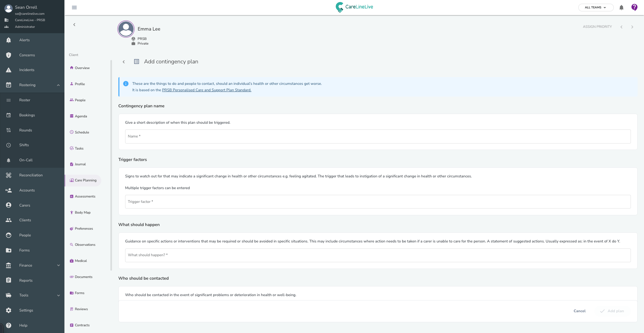
Task: Open the ALL TEAMS dropdown
Action: [x=595, y=7]
